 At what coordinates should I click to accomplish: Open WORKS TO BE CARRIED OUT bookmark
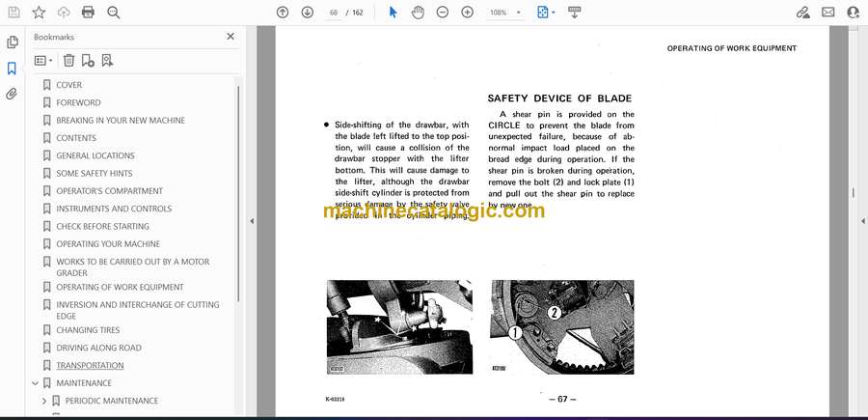[x=133, y=267]
